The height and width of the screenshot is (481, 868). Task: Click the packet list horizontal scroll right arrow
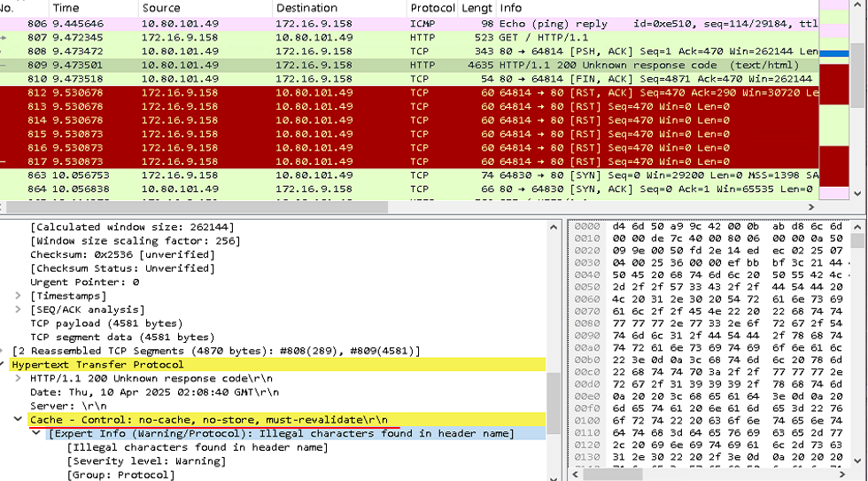[x=811, y=207]
